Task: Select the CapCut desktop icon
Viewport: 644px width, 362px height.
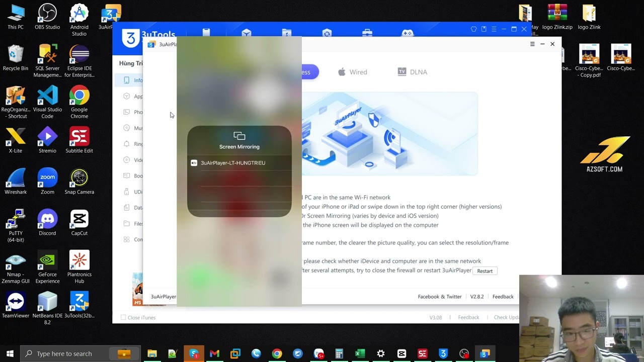Action: (x=79, y=223)
